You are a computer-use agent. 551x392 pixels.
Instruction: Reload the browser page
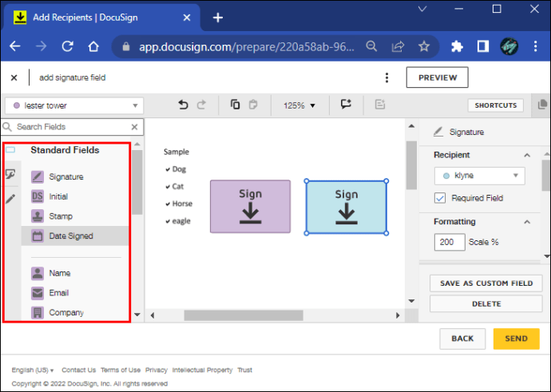67,46
